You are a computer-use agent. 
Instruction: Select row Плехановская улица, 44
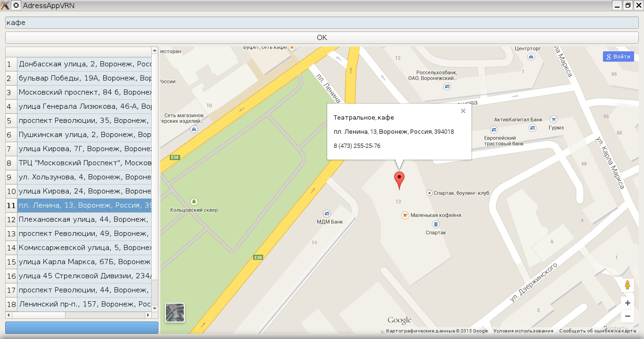point(84,219)
